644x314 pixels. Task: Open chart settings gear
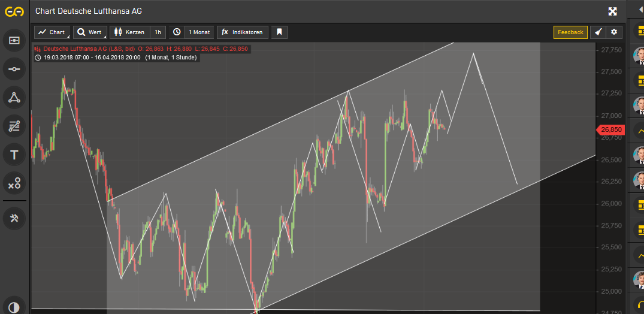(x=613, y=32)
